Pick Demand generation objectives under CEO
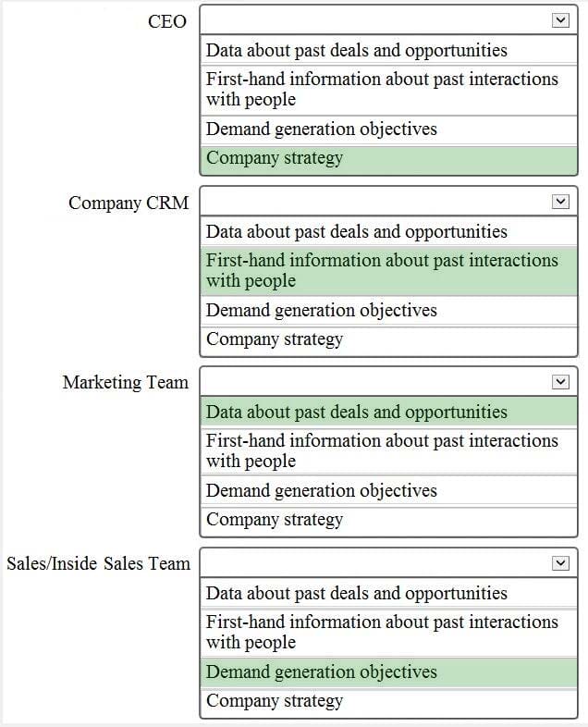 coord(388,129)
